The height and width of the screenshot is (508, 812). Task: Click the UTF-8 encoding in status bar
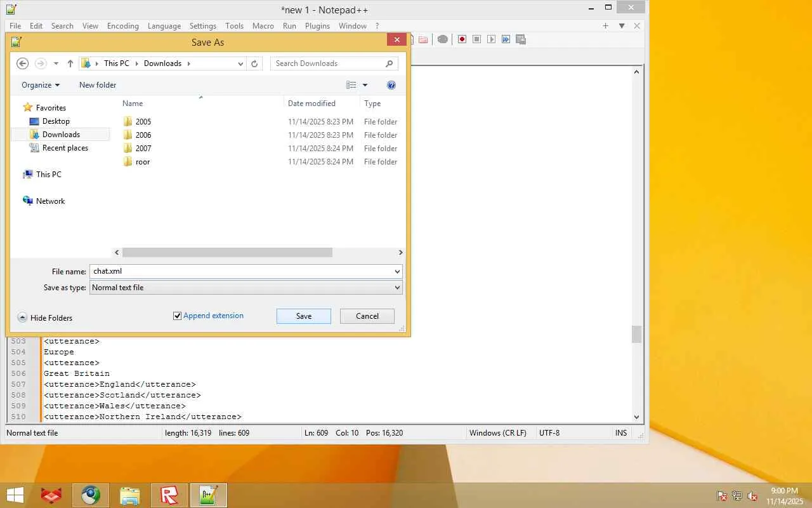[x=549, y=433]
